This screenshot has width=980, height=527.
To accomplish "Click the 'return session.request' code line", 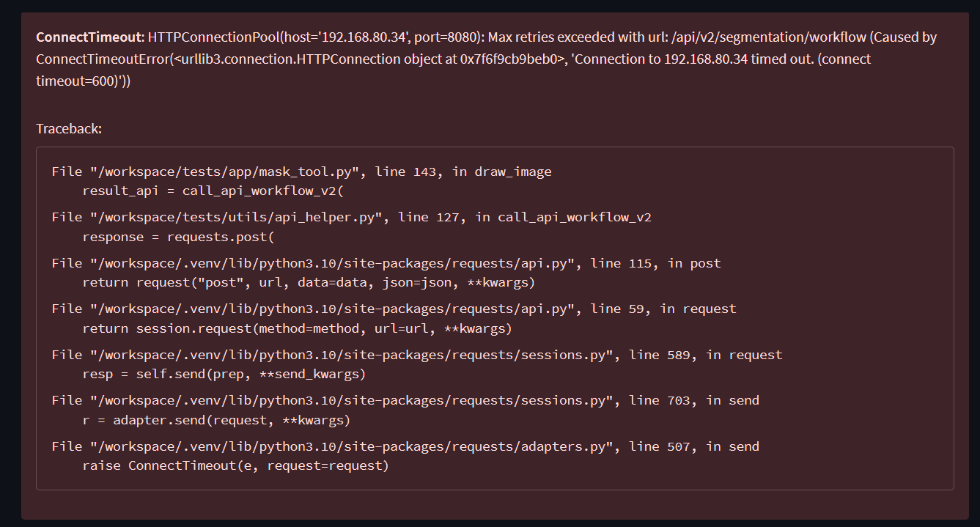I will coord(297,328).
